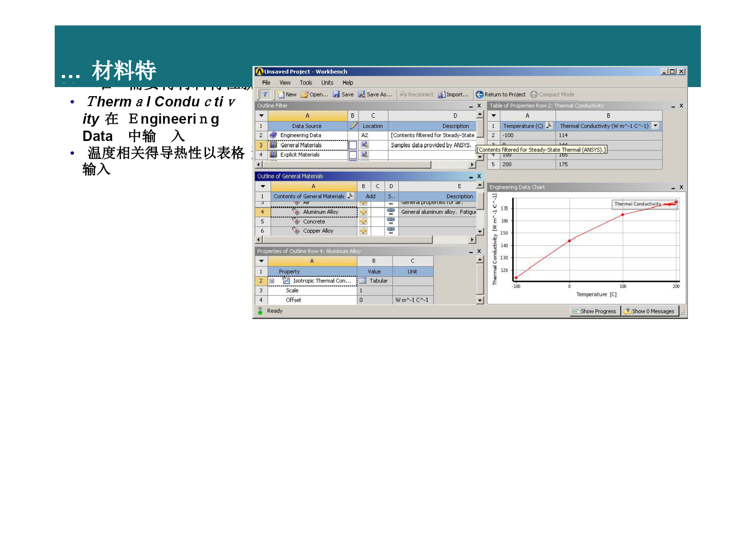Click the source link icon for Aluminum Alloy
756x535 pixels.
click(x=391, y=212)
